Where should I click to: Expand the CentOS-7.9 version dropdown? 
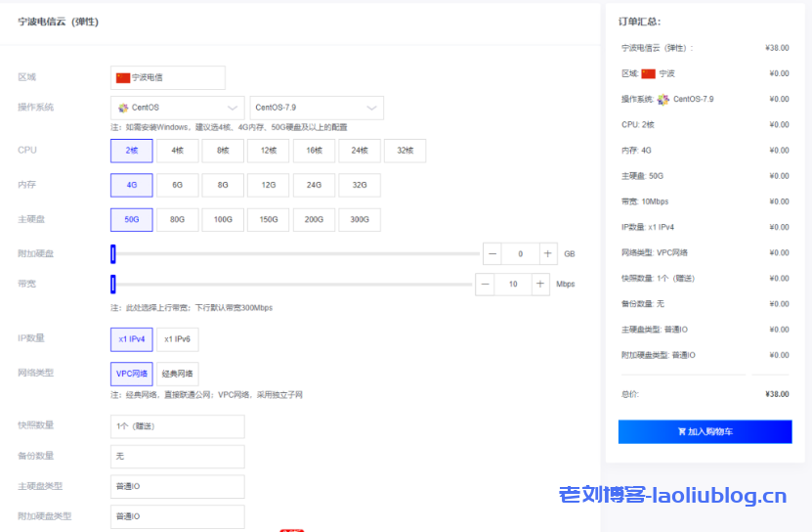point(317,108)
